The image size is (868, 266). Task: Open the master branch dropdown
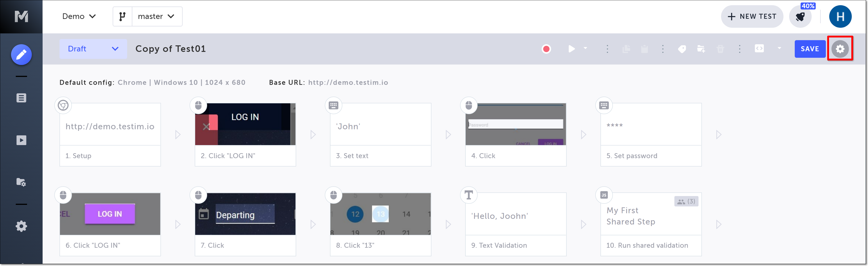click(157, 16)
